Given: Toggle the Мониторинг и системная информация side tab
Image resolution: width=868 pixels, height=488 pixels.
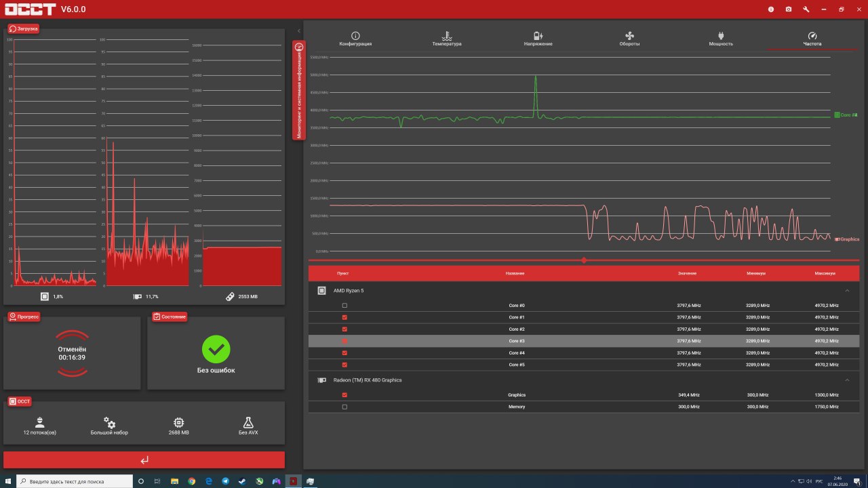Looking at the screenshot, I should point(299,90).
